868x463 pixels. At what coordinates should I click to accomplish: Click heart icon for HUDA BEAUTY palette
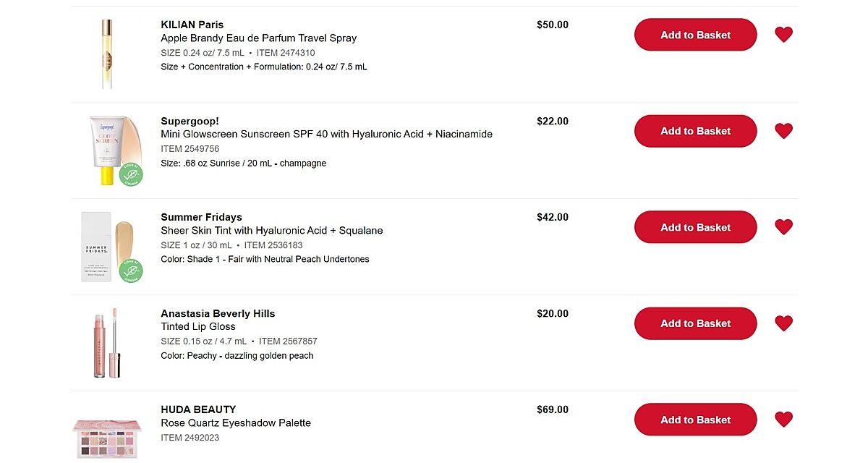point(783,420)
